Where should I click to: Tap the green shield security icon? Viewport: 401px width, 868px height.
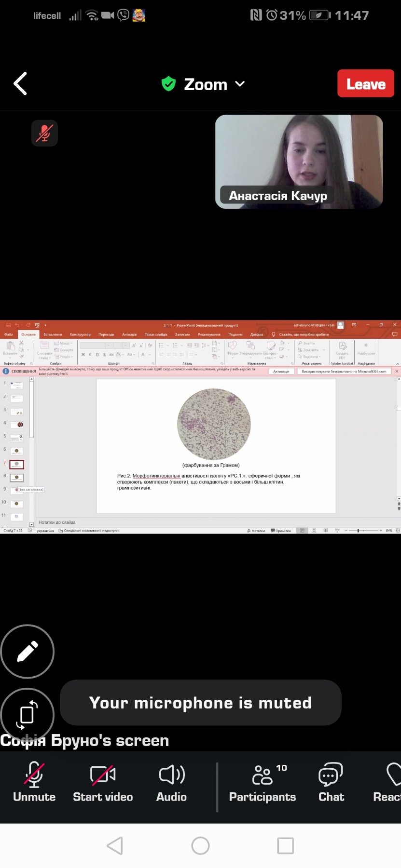pos(168,84)
